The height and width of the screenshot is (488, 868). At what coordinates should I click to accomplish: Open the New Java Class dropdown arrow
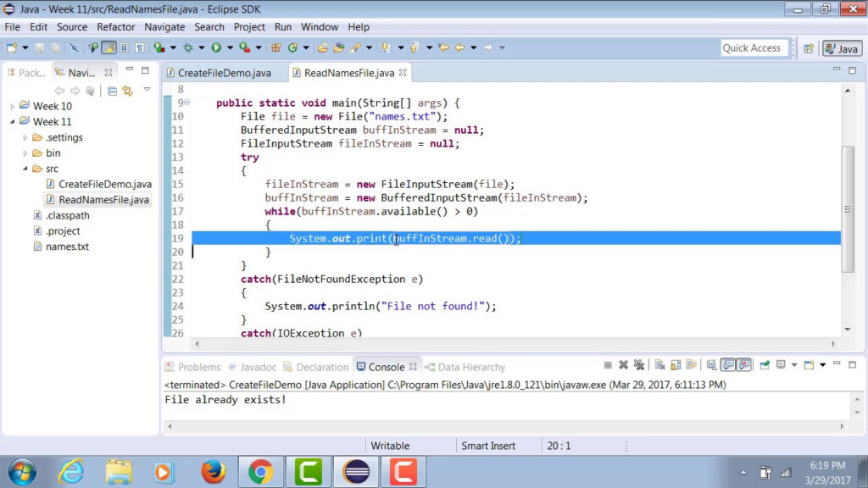pos(305,48)
